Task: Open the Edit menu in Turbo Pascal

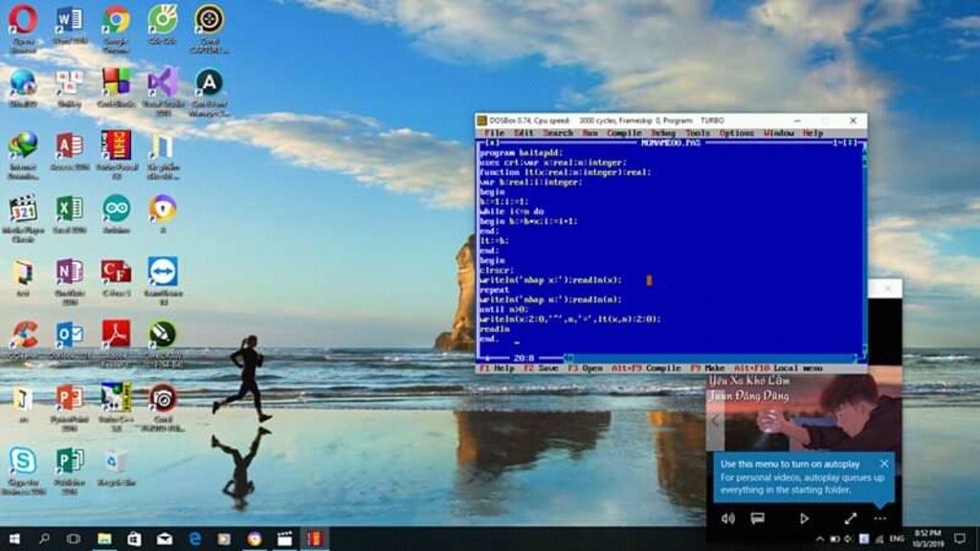Action: click(523, 133)
